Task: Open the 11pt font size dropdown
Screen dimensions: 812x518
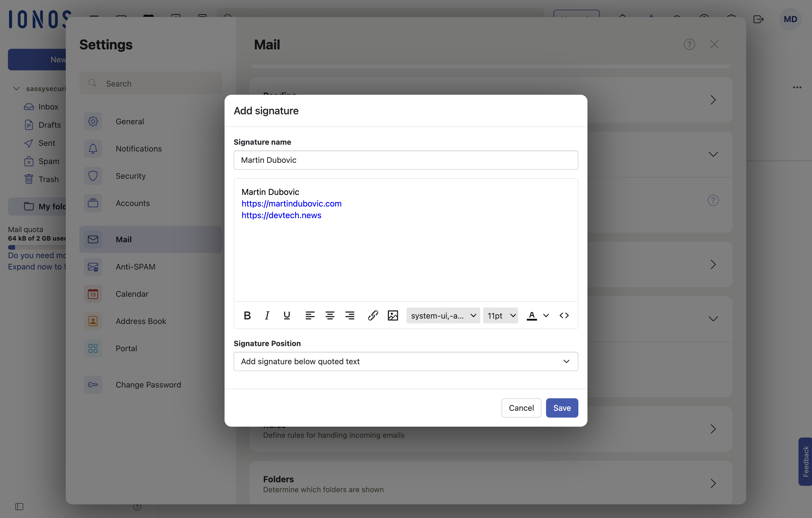Action: [501, 315]
